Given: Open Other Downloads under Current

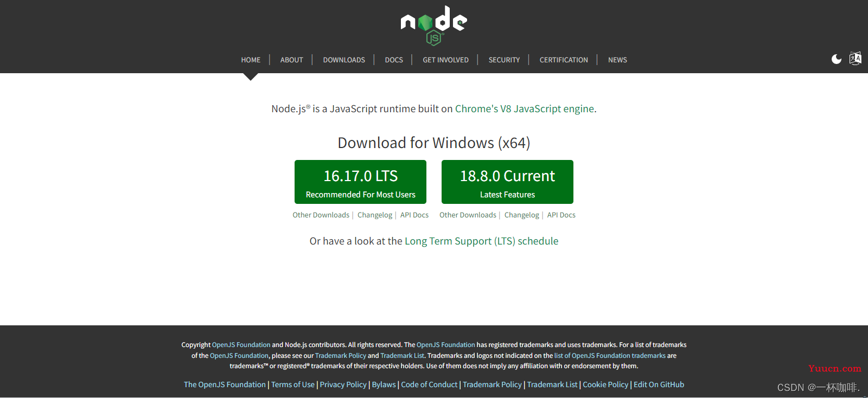Looking at the screenshot, I should (468, 215).
